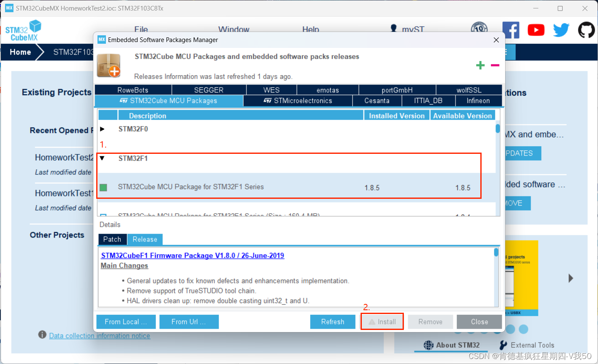Click the info icon beside data collection notice
Screen dimensions: 598x364
pos(42,335)
